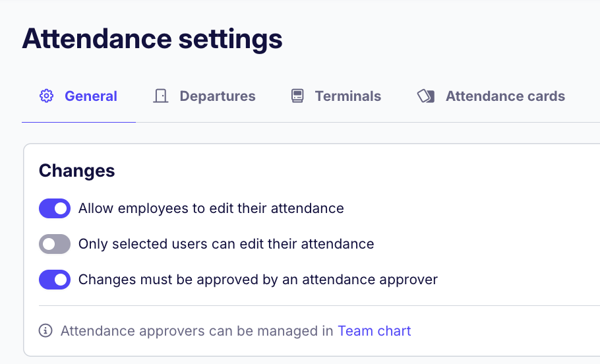Click the 'Allow employees to edit their attendance' label

[211, 209]
